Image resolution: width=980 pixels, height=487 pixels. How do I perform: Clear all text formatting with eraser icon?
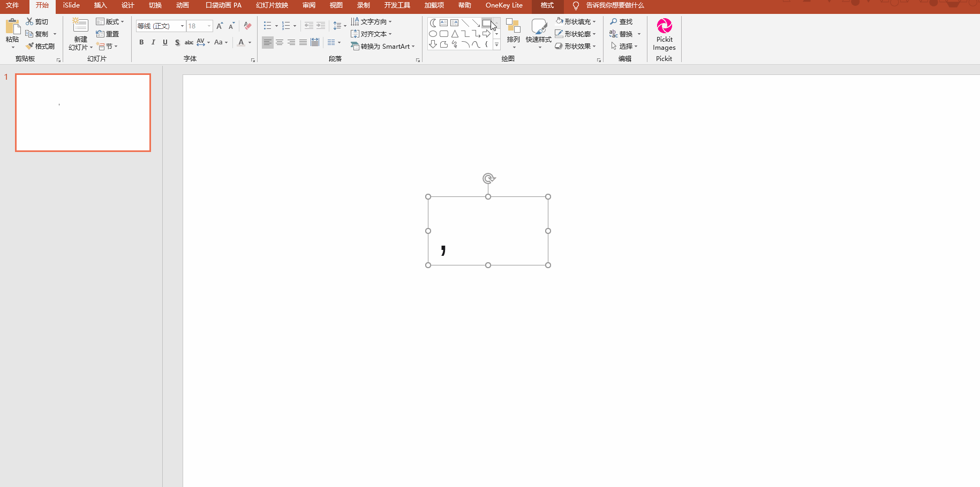click(x=247, y=26)
